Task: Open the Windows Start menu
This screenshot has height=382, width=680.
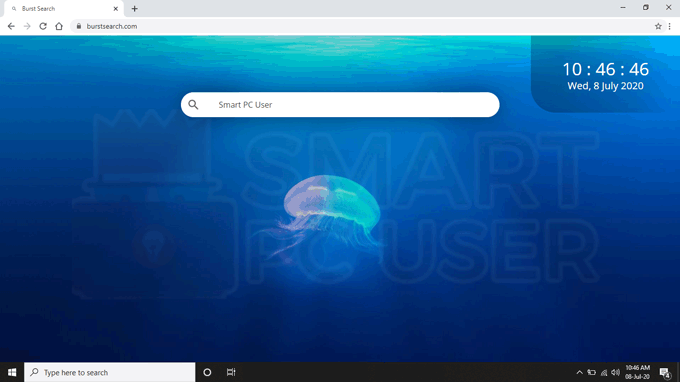Action: (x=12, y=372)
